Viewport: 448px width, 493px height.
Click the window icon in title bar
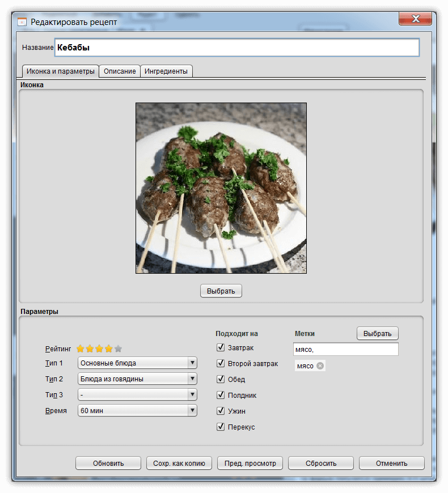(x=22, y=22)
